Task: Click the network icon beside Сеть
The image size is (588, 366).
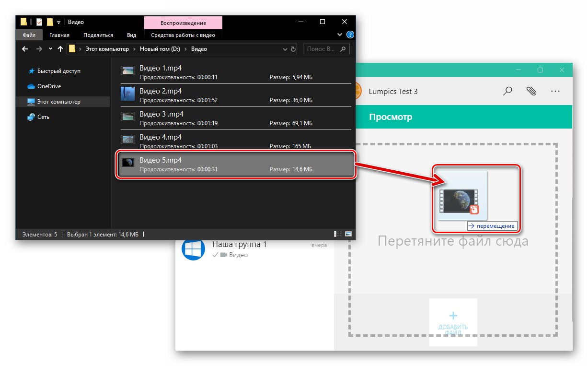Action: [x=31, y=117]
